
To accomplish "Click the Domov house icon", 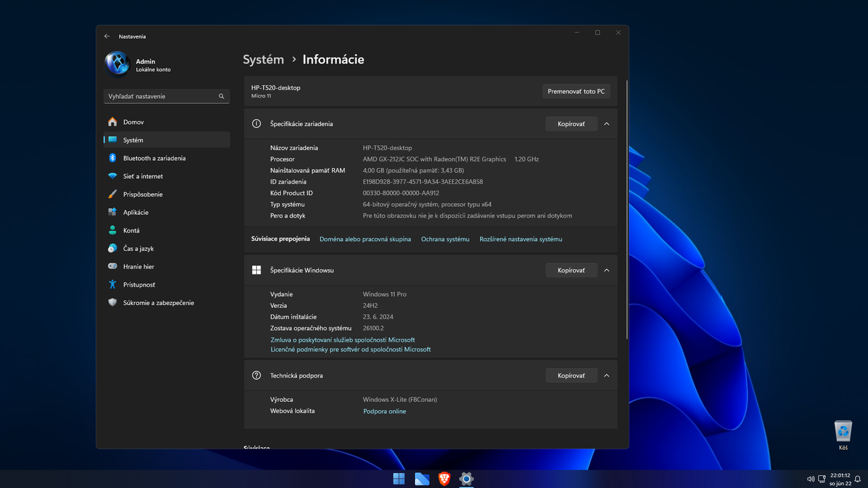I will (x=113, y=122).
